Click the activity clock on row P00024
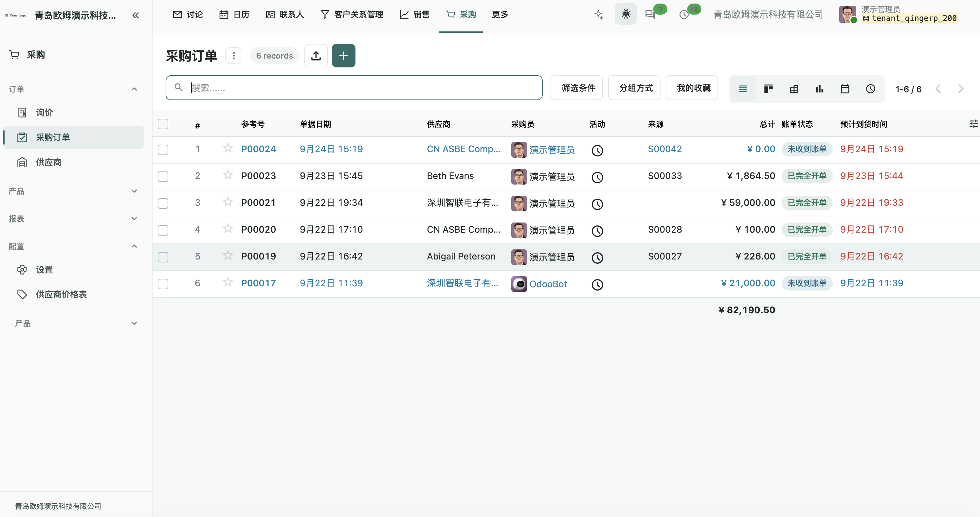The height and width of the screenshot is (517, 980). [x=597, y=150]
